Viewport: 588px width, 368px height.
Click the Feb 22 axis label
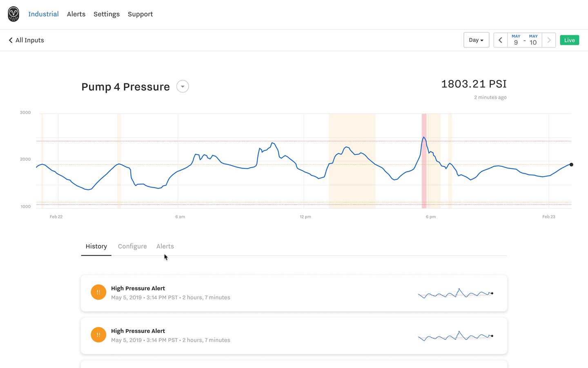pos(56,217)
